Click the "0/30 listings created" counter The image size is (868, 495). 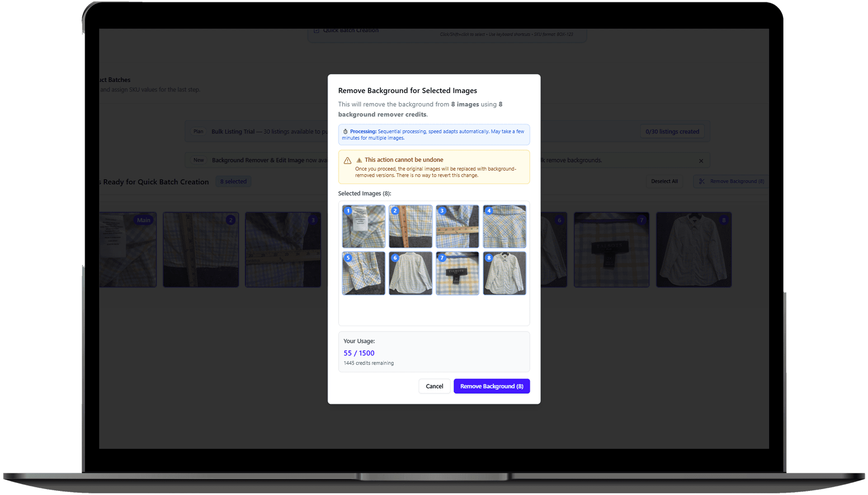(x=672, y=131)
